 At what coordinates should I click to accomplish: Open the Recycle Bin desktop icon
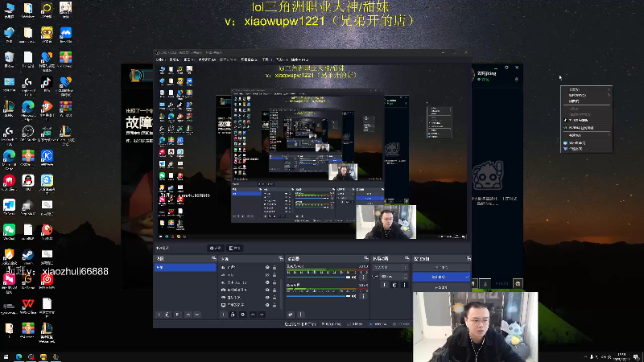pyautogui.click(x=9, y=60)
